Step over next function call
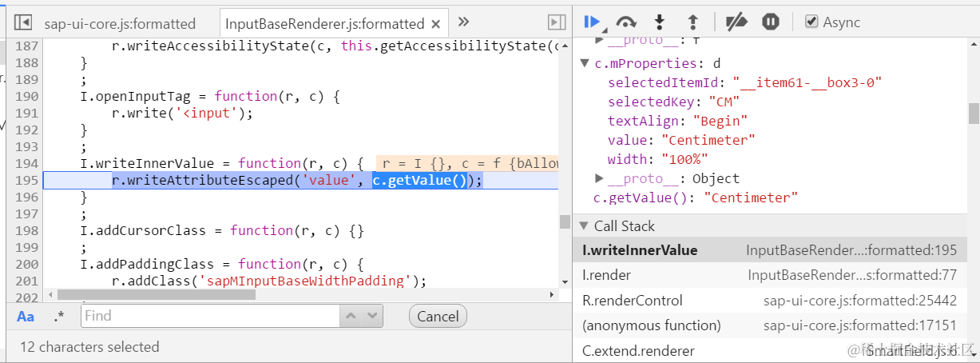 click(627, 22)
